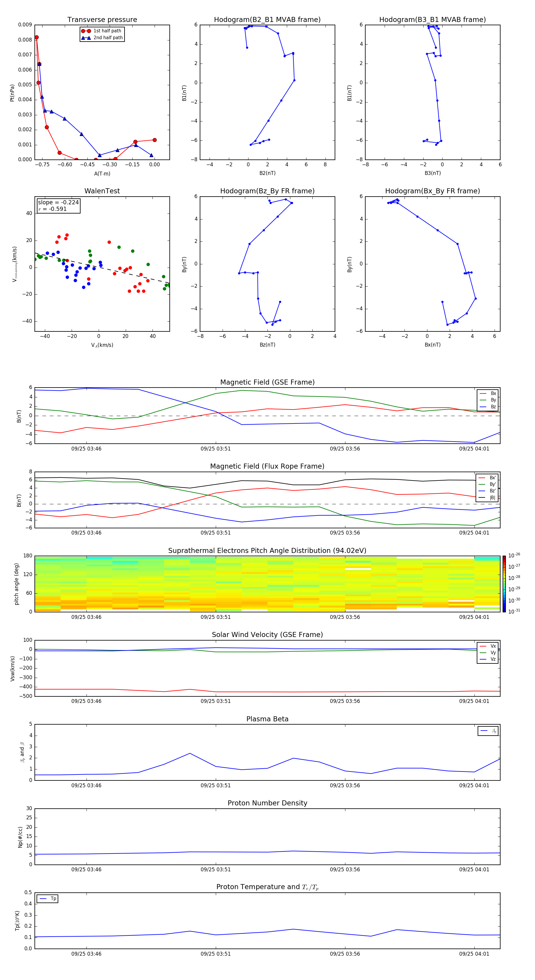535x980 pixels.
Task: Select the Vy entry in velocity legend
Action: 488,653
